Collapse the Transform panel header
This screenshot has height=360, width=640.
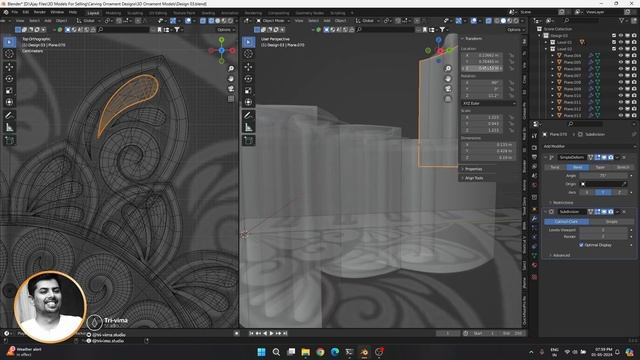473,38
